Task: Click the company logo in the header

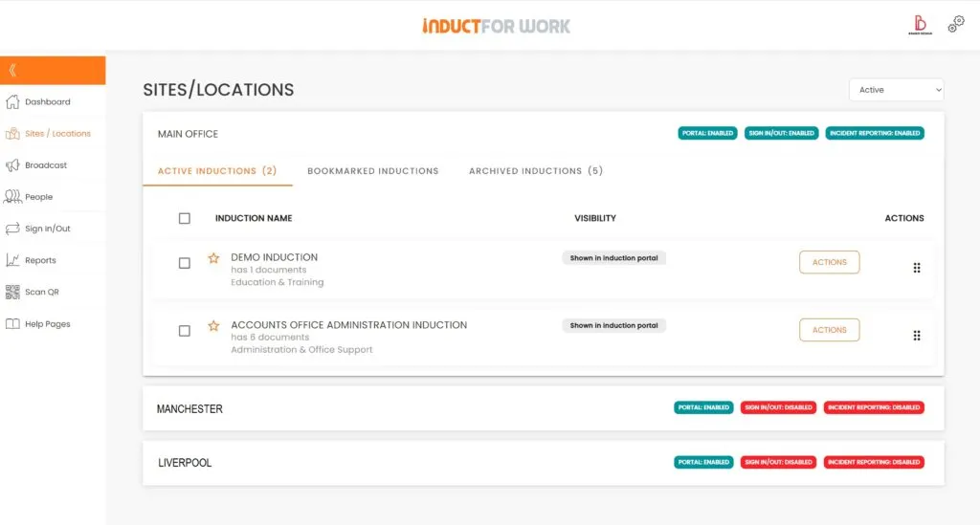Action: [920, 25]
